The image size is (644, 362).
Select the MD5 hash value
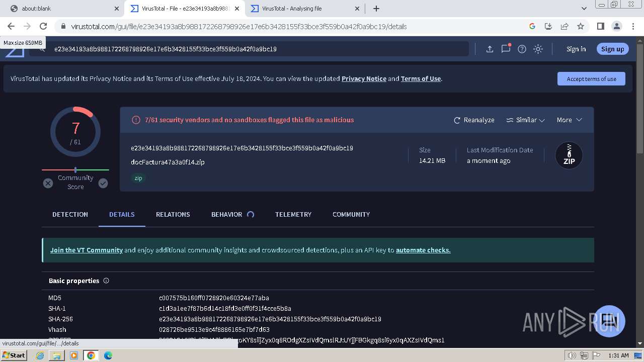[214, 298]
